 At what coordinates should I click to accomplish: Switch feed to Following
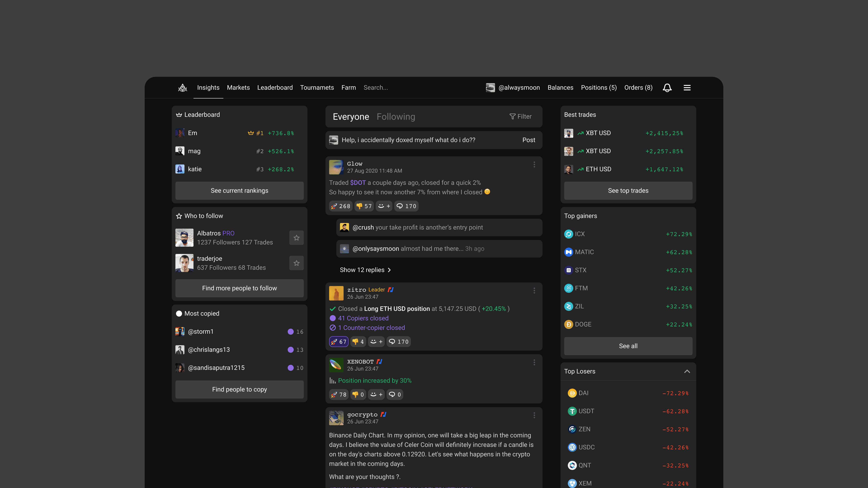(396, 117)
